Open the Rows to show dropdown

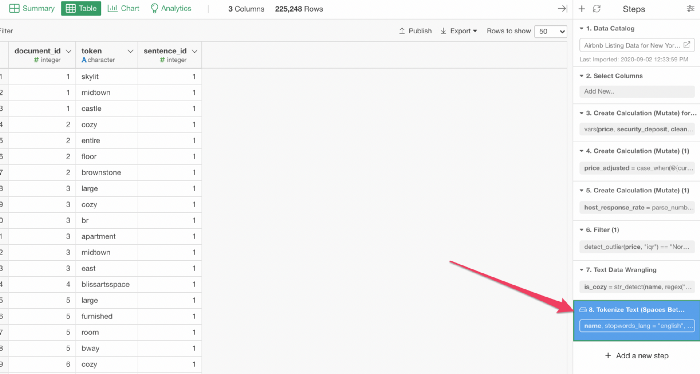pyautogui.click(x=550, y=31)
